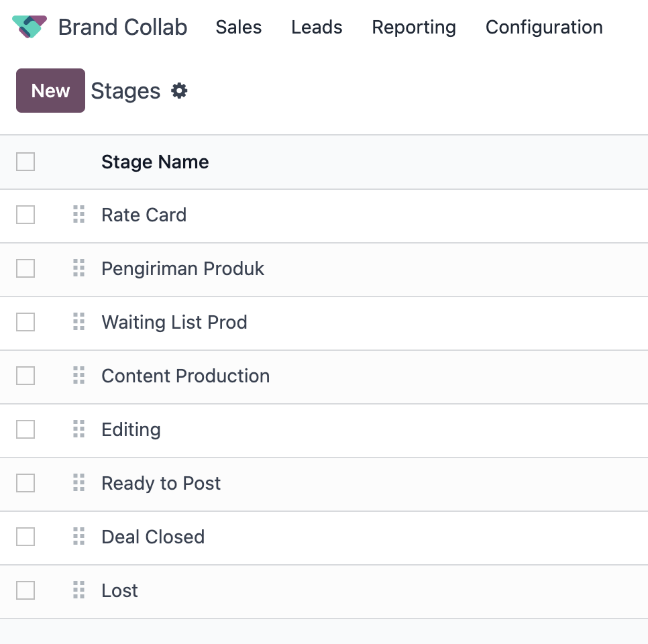
Task: Click the reorder handle beside Ready to Post
Action: point(79,483)
